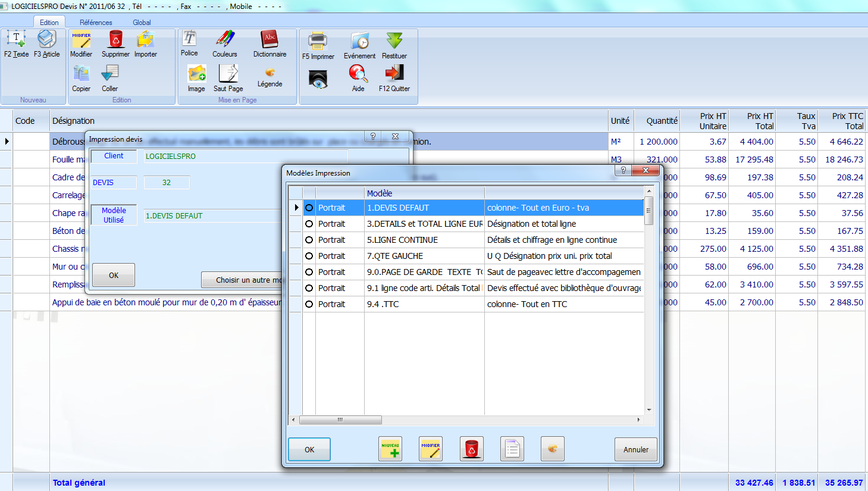868x491 pixels.
Task: Click the F2 Texte icon
Action: click(16, 40)
